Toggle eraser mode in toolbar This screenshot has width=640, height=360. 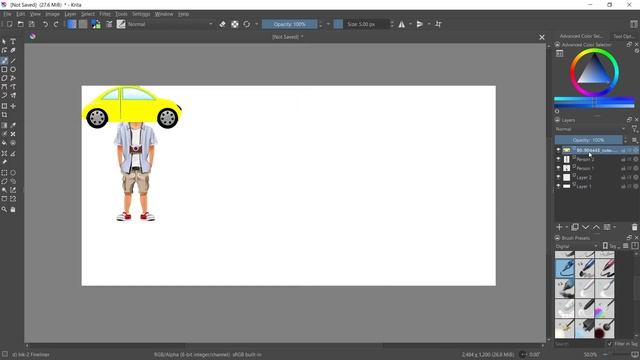click(x=222, y=24)
